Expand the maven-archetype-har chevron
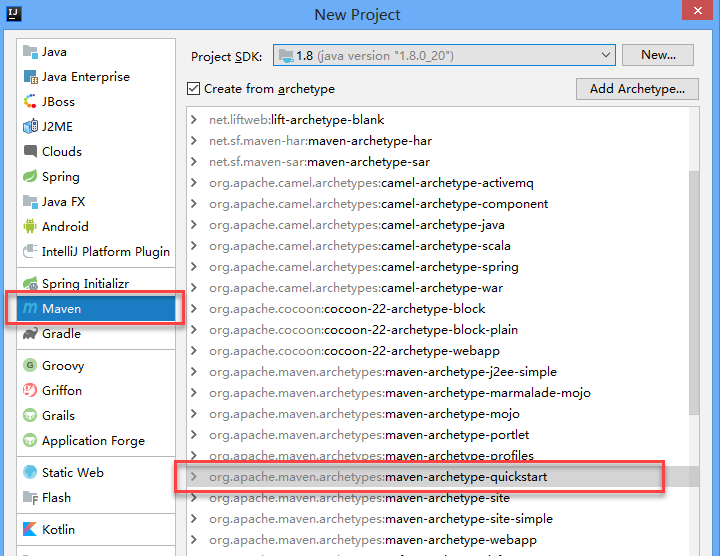Viewport: 720px width, 556px height. click(x=194, y=141)
